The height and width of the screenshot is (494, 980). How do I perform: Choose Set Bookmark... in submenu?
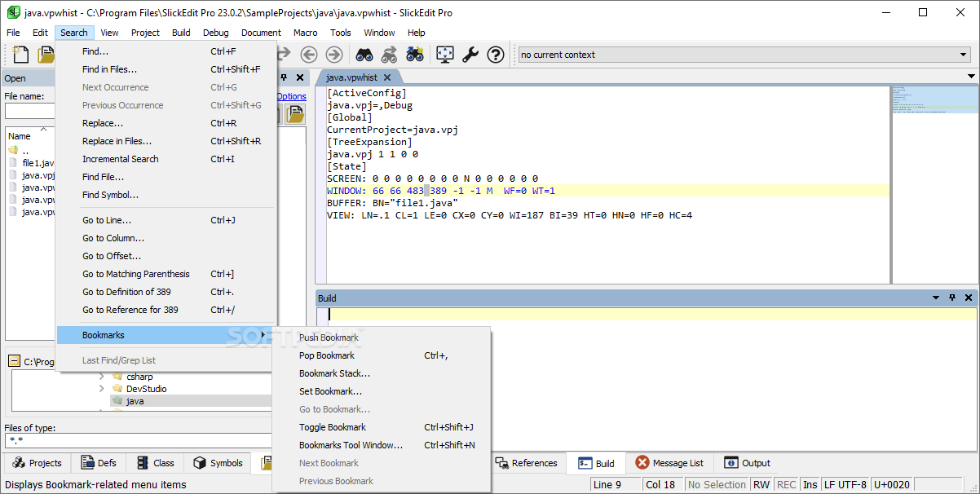(382, 391)
